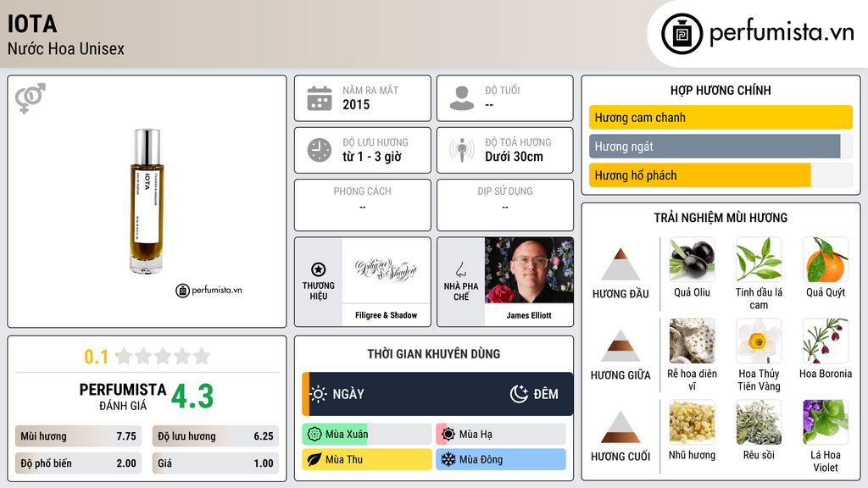868x488 pixels.
Task: Click the Hương Cuối pyramid icon
Action: click(620, 427)
